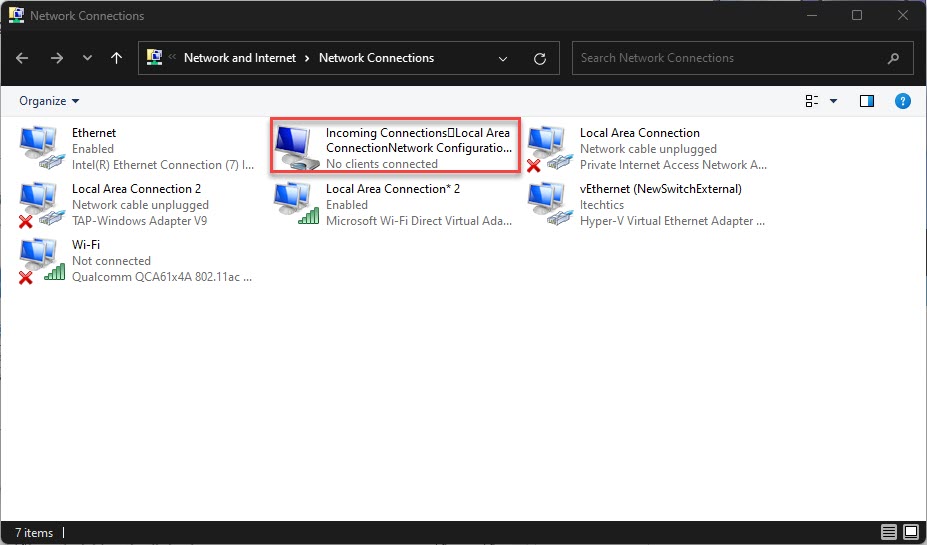
Task: Open the Help question mark button
Action: (903, 101)
